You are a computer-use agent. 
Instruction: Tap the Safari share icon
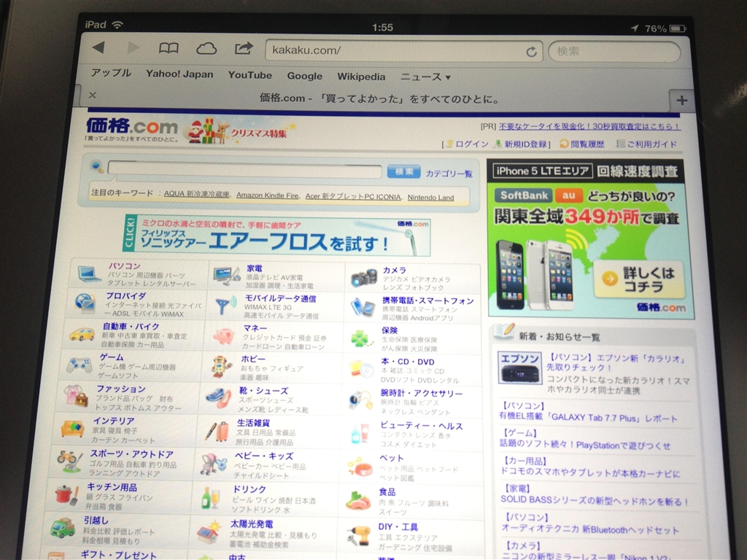pyautogui.click(x=244, y=48)
